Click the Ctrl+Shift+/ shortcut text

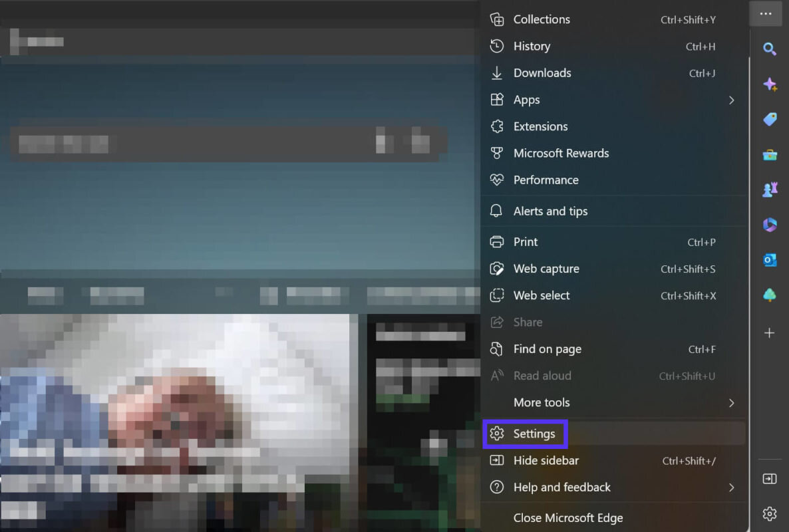coord(689,461)
